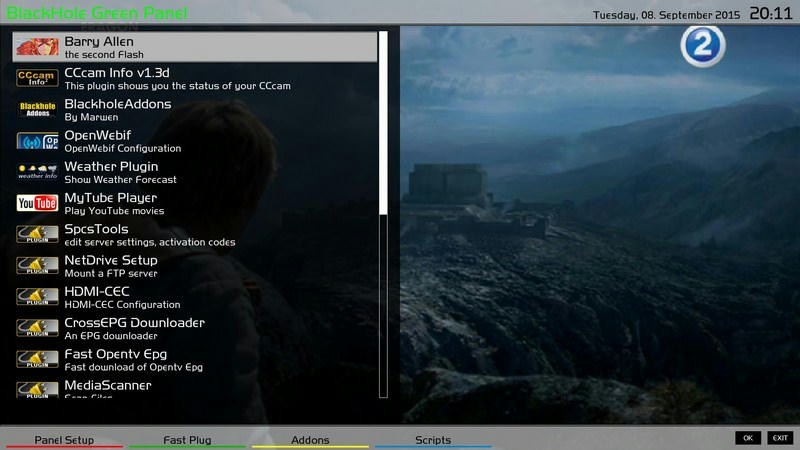
Task: Click the SpcsTools plugin icon
Action: pyautogui.click(x=37, y=234)
